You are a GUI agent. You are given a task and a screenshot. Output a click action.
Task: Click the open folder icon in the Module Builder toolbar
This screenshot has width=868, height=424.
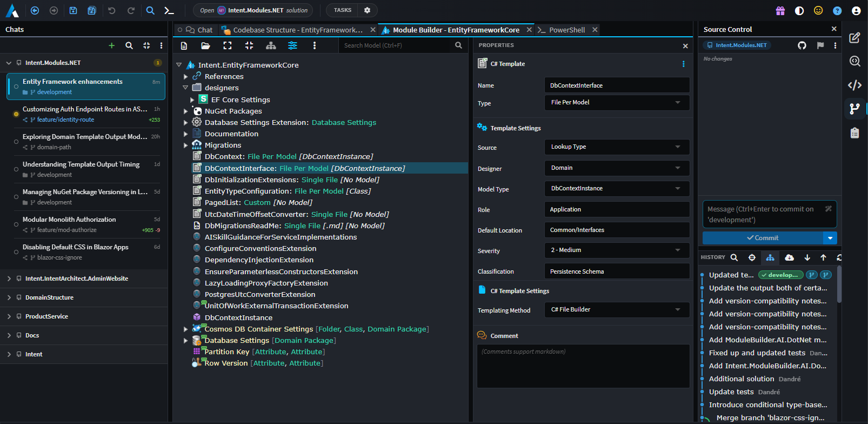205,45
